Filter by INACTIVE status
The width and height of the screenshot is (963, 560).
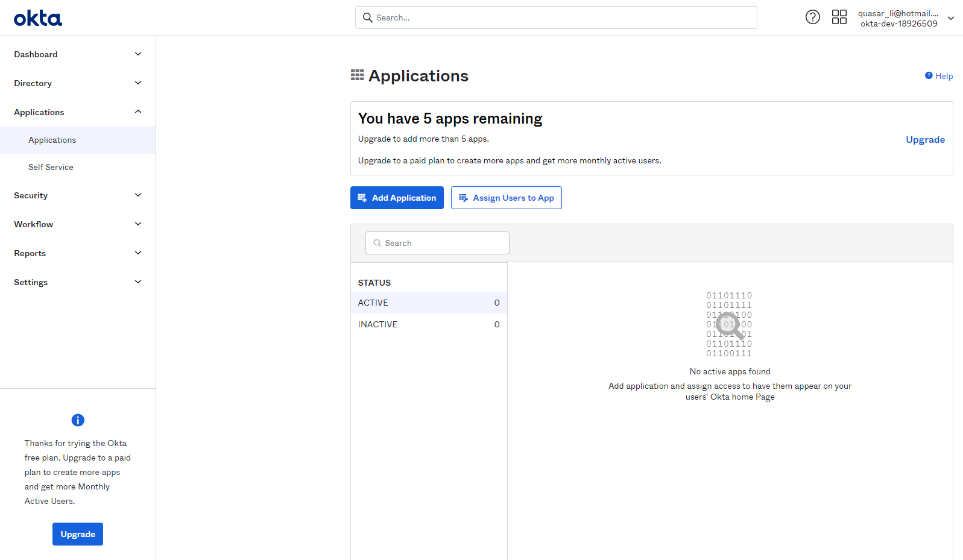coord(429,324)
